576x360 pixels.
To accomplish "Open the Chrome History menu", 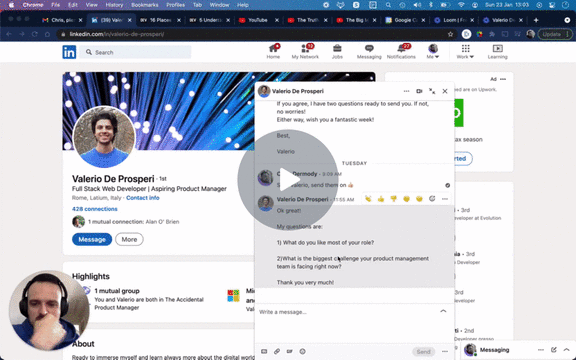I will pyautogui.click(x=114, y=5).
